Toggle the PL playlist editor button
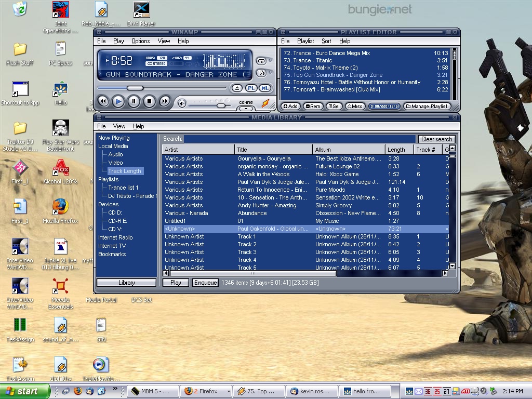This screenshot has height=399, width=532. tap(251, 88)
